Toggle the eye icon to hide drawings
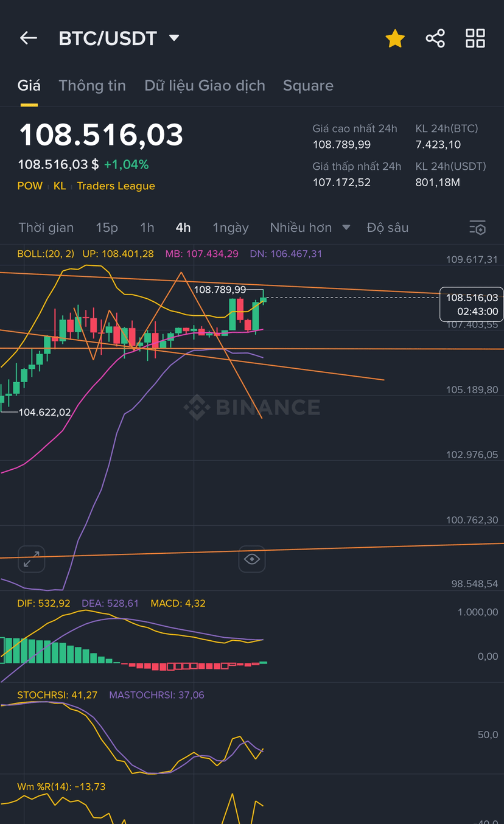This screenshot has height=824, width=504. point(252,559)
